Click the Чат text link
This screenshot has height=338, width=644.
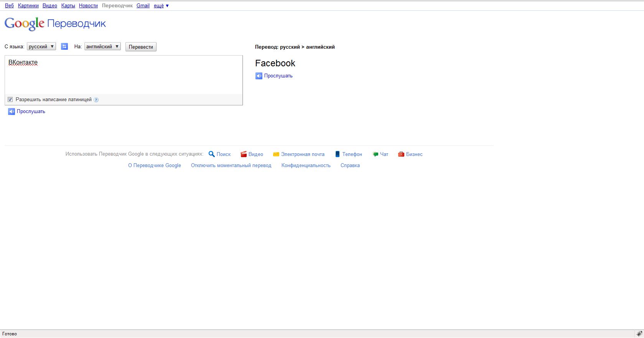click(384, 154)
